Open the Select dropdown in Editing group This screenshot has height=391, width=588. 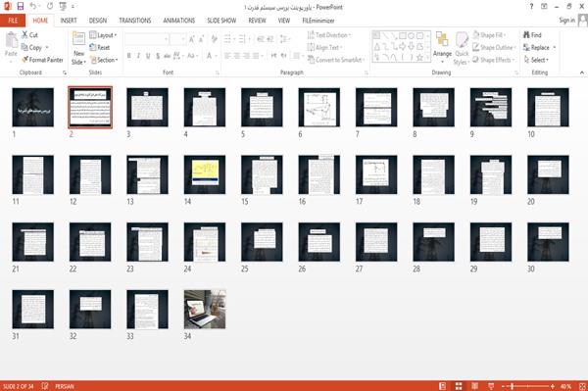(x=536, y=60)
